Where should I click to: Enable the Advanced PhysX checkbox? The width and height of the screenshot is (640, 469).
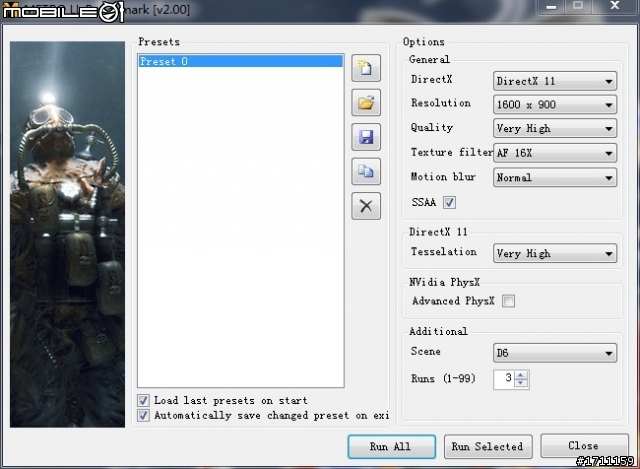[508, 301]
